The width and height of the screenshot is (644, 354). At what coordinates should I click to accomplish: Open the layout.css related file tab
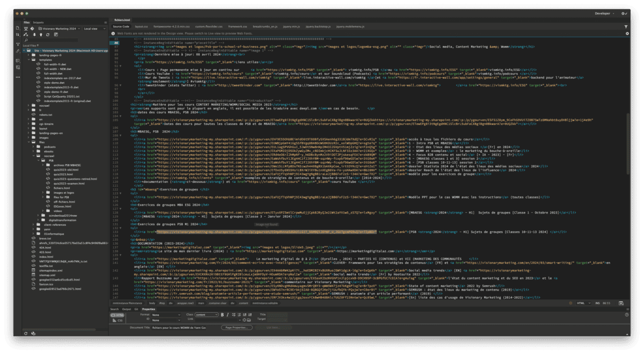[x=142, y=26]
